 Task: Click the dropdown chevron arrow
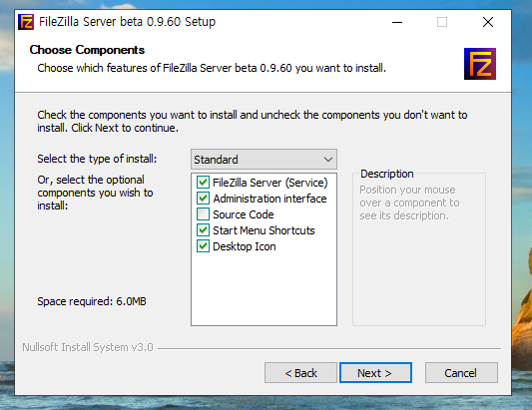point(327,160)
